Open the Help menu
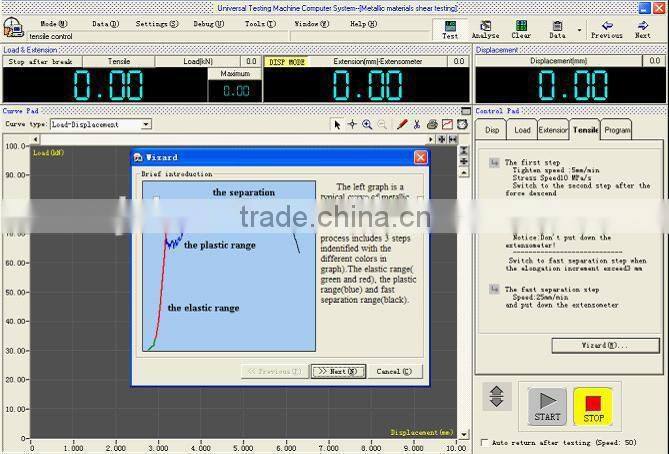The height and width of the screenshot is (454, 669). pos(363,24)
